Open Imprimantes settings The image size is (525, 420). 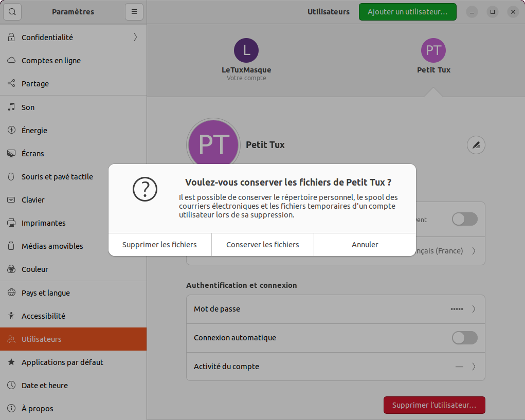[53, 223]
